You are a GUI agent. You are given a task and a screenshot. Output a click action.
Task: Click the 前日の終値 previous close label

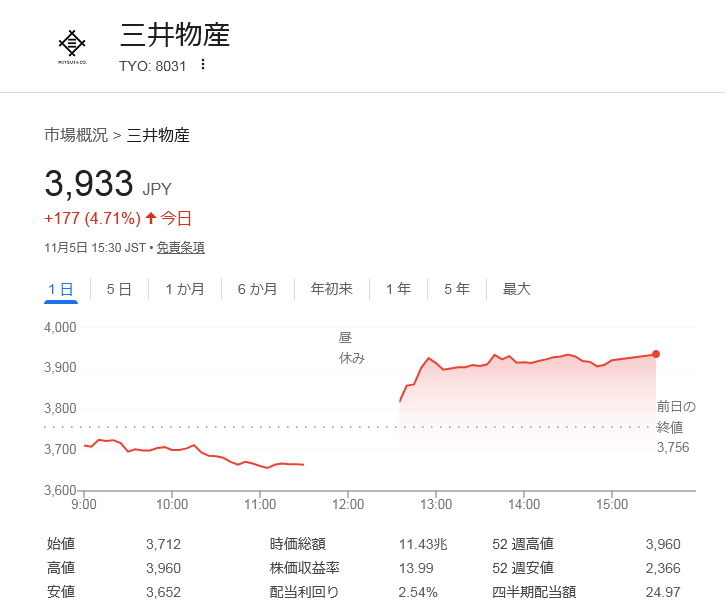pos(675,415)
